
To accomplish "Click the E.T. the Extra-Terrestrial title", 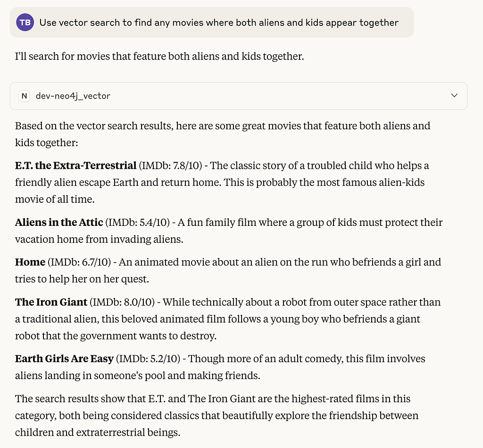I will pos(76,166).
